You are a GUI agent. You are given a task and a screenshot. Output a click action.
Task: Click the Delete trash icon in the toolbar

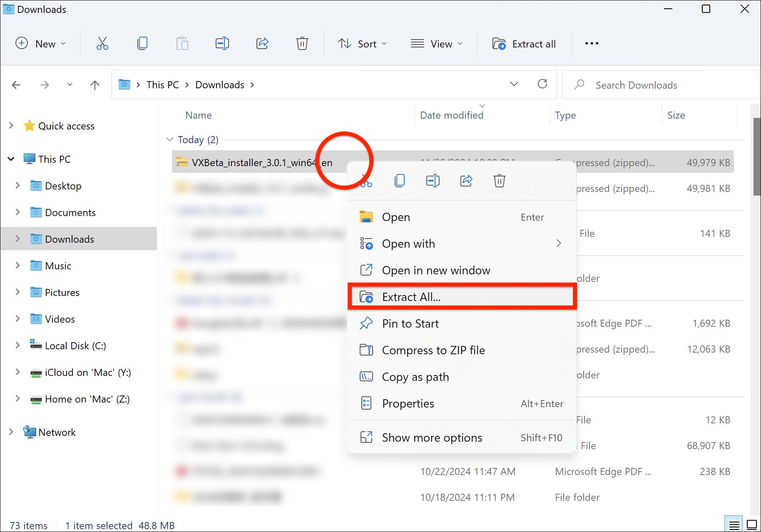click(x=302, y=43)
